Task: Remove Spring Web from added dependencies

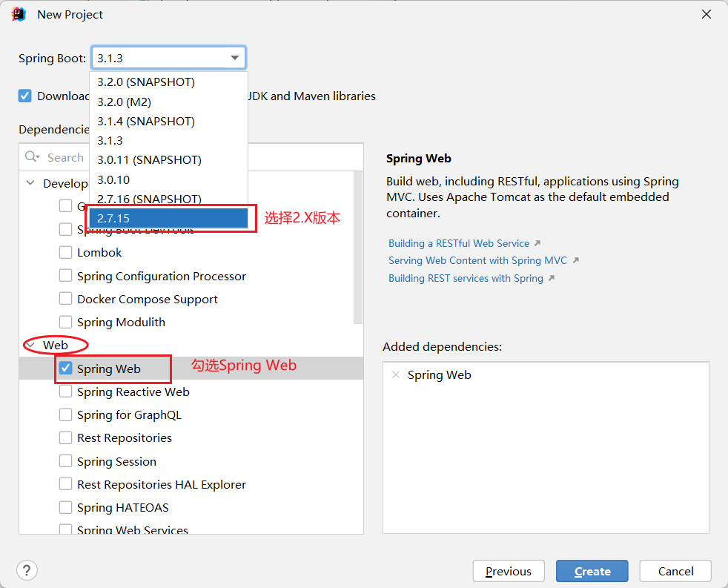Action: click(x=396, y=374)
